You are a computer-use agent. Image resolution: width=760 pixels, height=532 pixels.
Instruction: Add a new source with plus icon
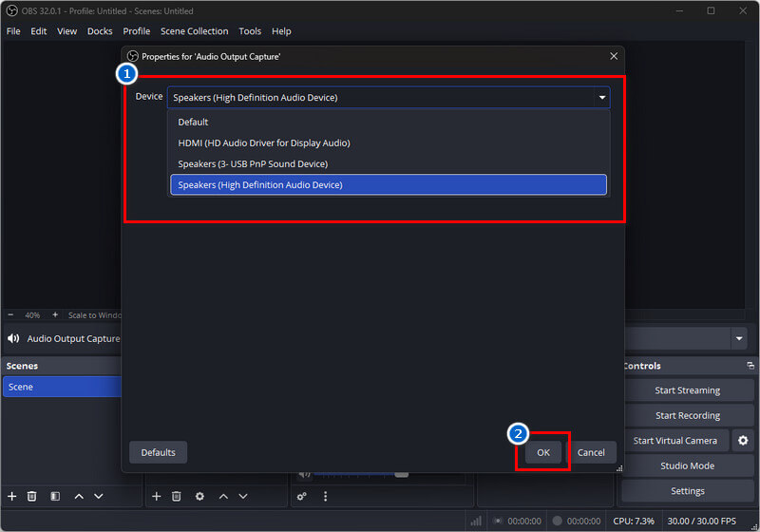[157, 496]
